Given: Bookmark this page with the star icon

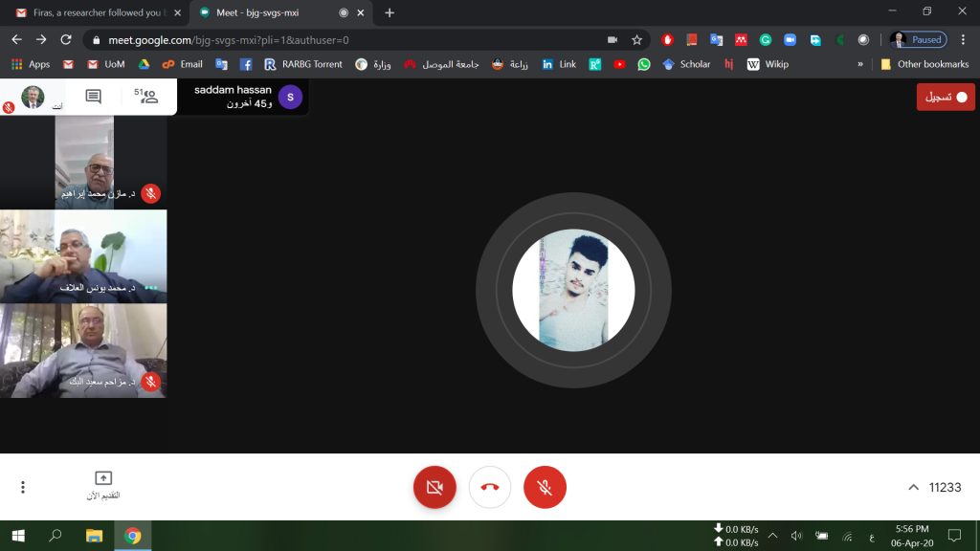Looking at the screenshot, I should (636, 40).
